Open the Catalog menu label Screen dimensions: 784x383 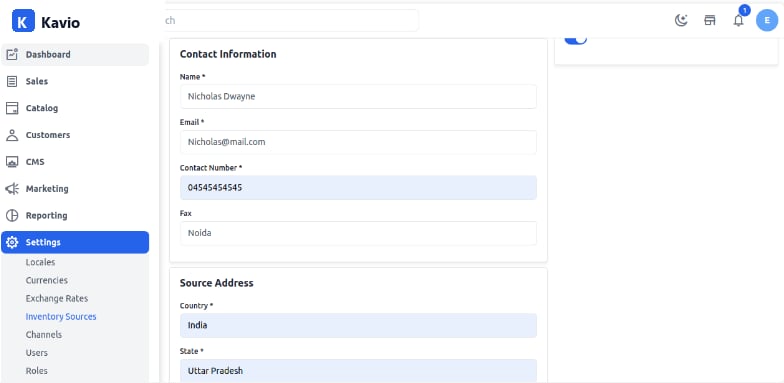[x=42, y=108]
